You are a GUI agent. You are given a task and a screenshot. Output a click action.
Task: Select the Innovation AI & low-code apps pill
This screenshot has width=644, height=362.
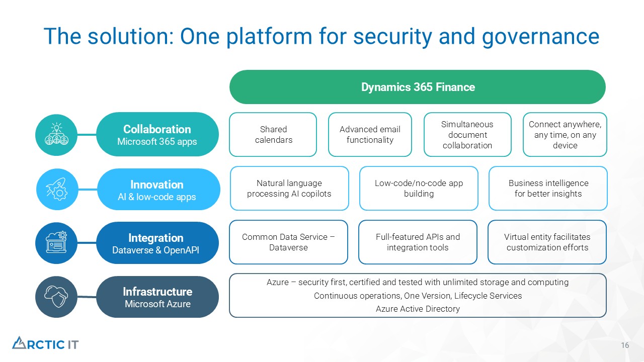coord(157,190)
